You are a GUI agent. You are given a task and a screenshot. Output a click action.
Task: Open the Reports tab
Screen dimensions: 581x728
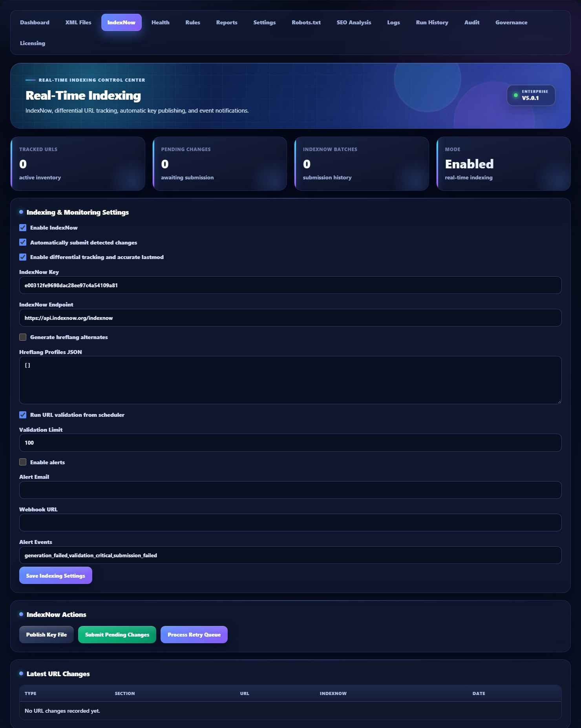pos(227,22)
